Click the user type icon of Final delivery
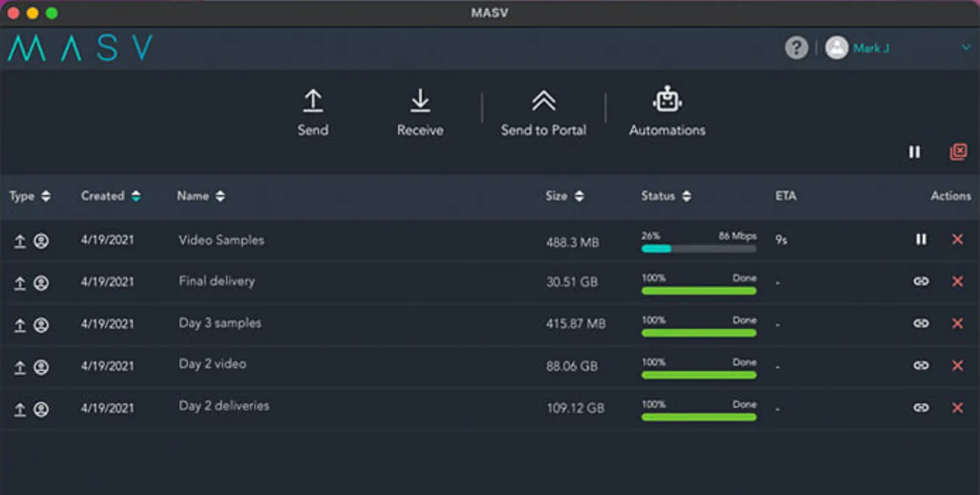980x495 pixels. (x=41, y=283)
